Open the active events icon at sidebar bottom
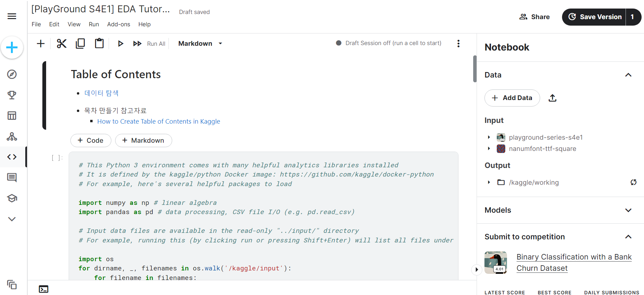This screenshot has height=295, width=644. click(x=12, y=284)
